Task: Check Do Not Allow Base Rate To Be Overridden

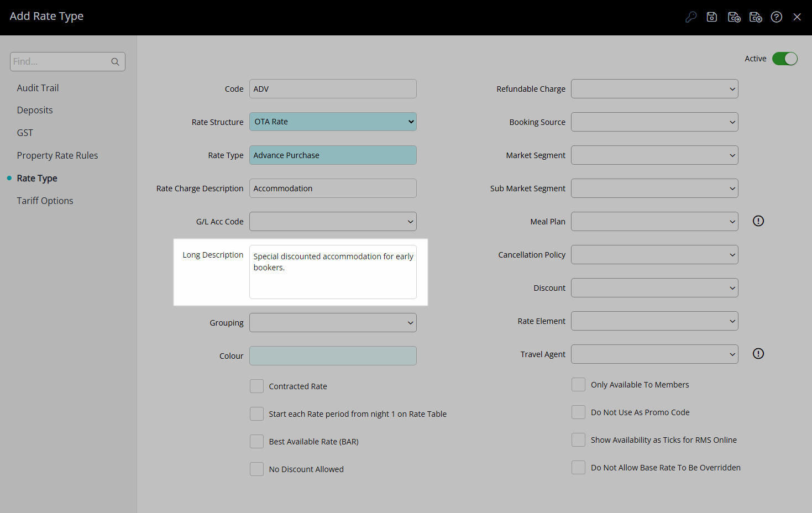Action: (578, 468)
